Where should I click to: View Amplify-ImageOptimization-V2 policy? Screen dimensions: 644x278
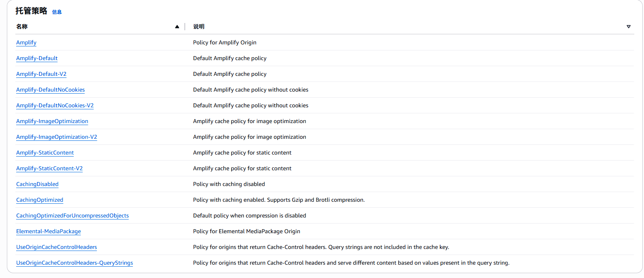pyautogui.click(x=56, y=137)
